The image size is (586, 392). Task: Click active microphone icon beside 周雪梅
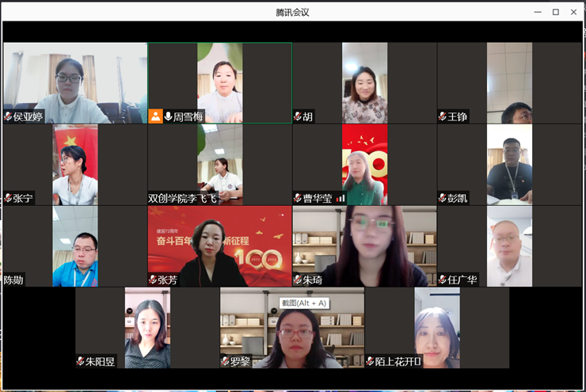point(168,116)
